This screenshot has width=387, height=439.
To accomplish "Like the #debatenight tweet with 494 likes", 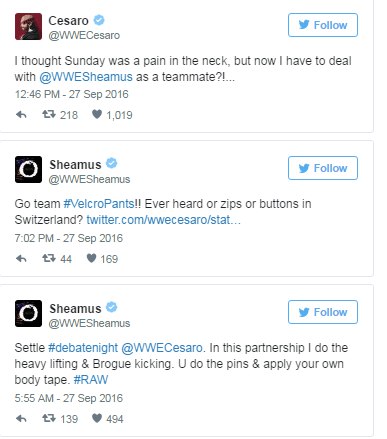I will pos(97,418).
